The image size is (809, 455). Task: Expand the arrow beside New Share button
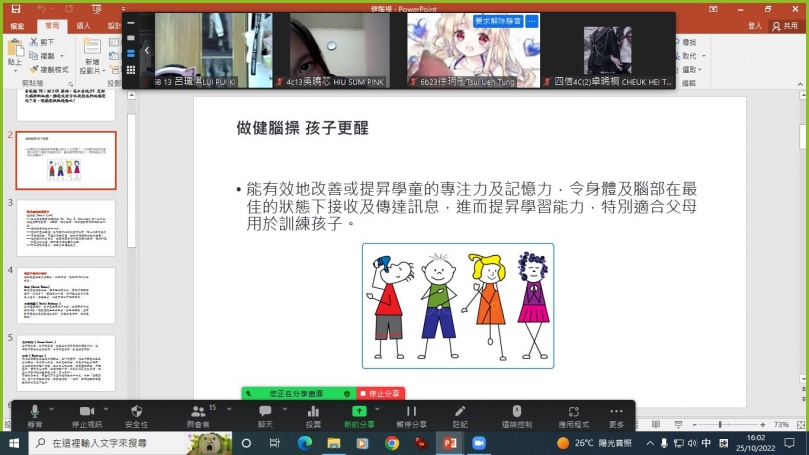coord(377,409)
